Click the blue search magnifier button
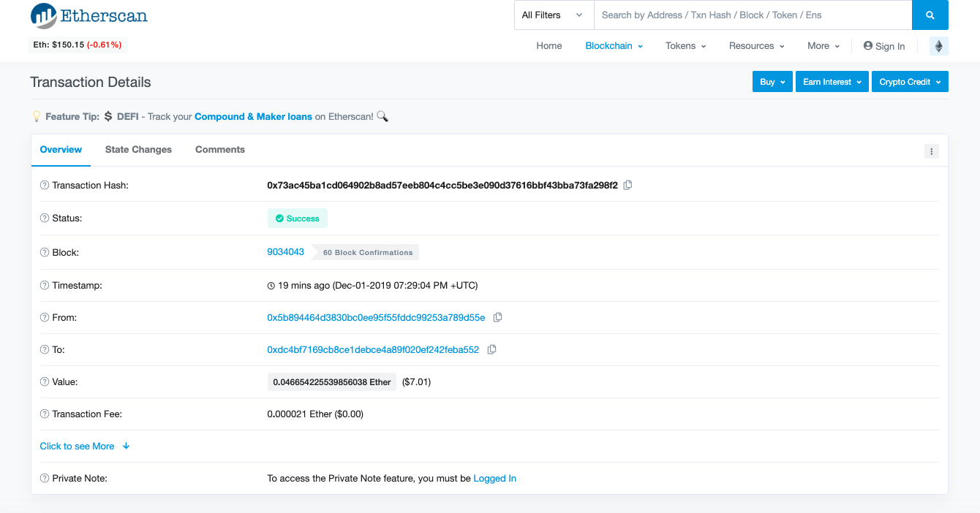980x513 pixels. (930, 15)
